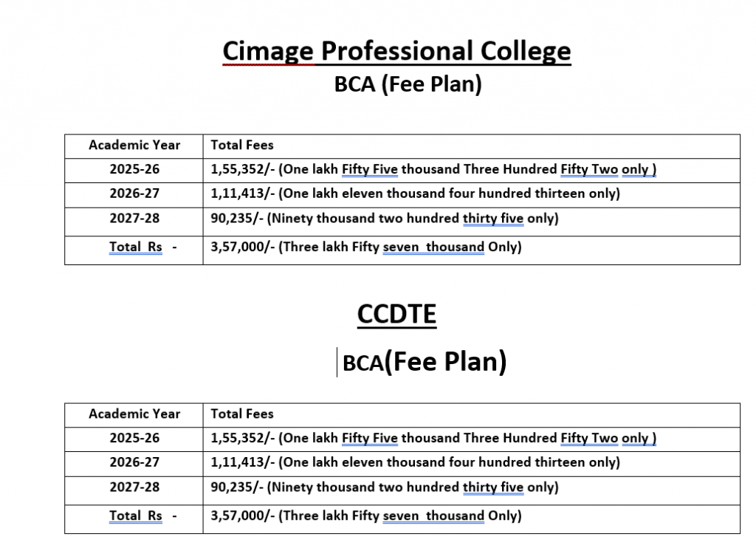Click "Academic Year" header cell in CCDTE table
Image resolution: width=756 pixels, height=545 pixels.
tap(134, 414)
